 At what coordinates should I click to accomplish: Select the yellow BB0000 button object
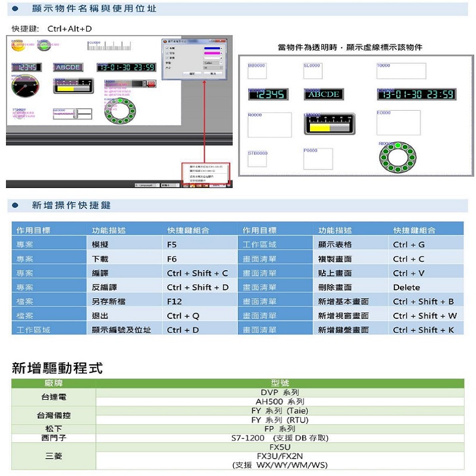(18, 46)
